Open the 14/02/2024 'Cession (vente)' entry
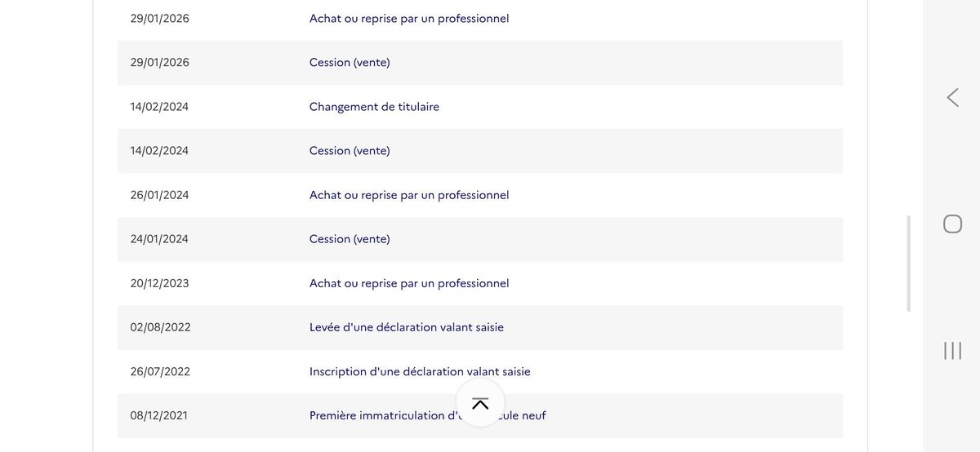 350,150
